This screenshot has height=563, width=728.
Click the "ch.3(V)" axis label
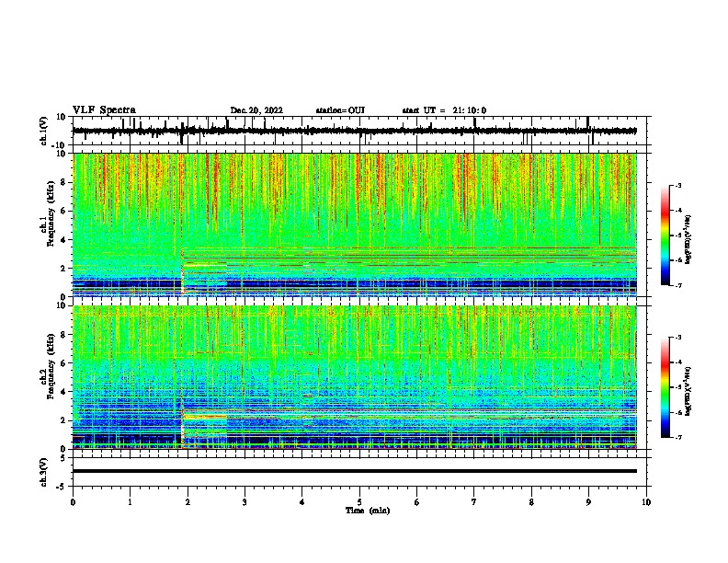click(x=44, y=472)
